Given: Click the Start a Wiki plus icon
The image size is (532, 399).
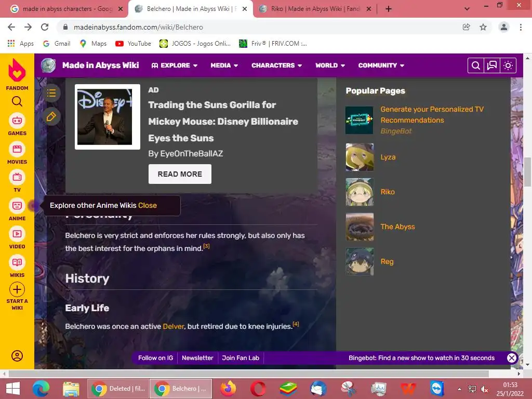Looking at the screenshot, I should point(17,289).
